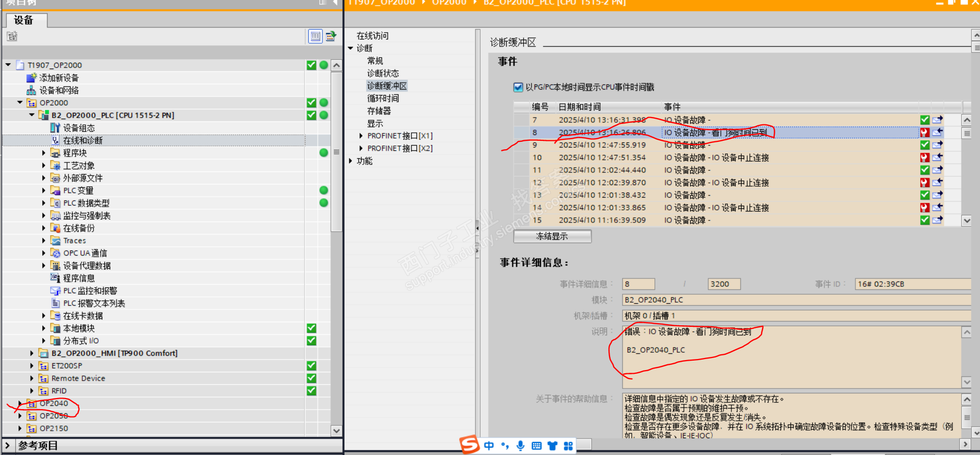980x455 pixels.
Task: Click the table icon with the green arrow in the tree toolbar
Action: point(331,36)
